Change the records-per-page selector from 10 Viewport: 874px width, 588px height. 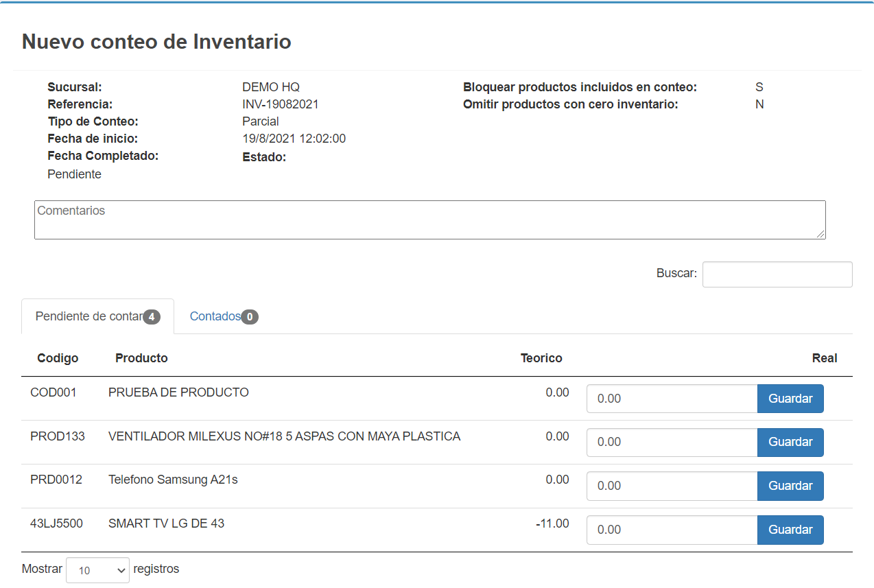pyautogui.click(x=97, y=569)
